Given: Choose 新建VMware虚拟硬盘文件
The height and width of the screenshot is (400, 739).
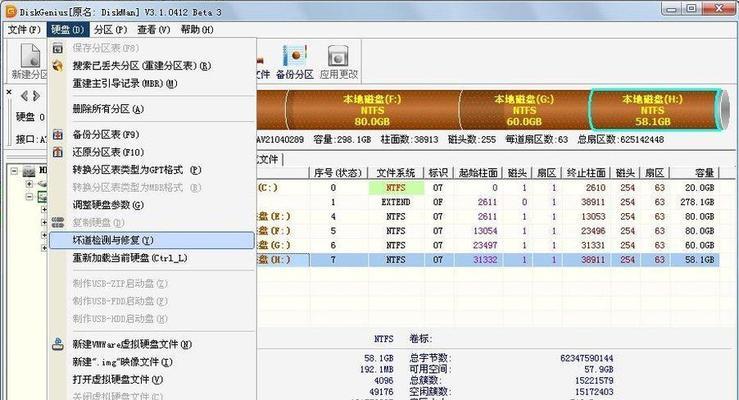Looking at the screenshot, I should pos(152,344).
